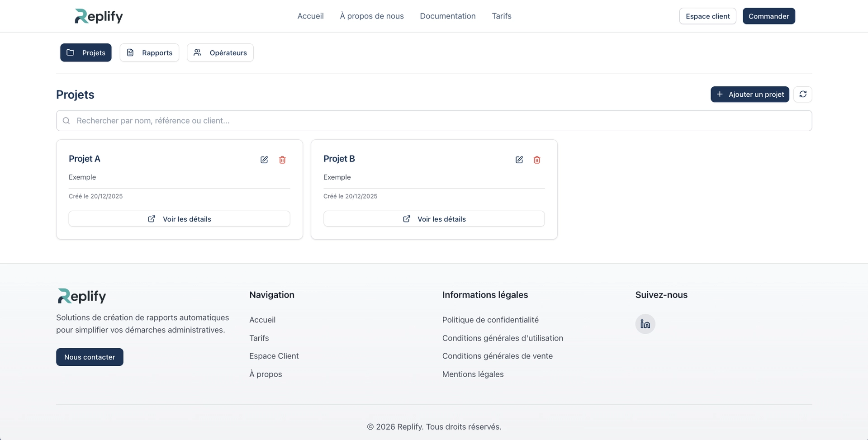Viewport: 868px width, 440px height.
Task: View details of Projet B
Action: pyautogui.click(x=434, y=219)
